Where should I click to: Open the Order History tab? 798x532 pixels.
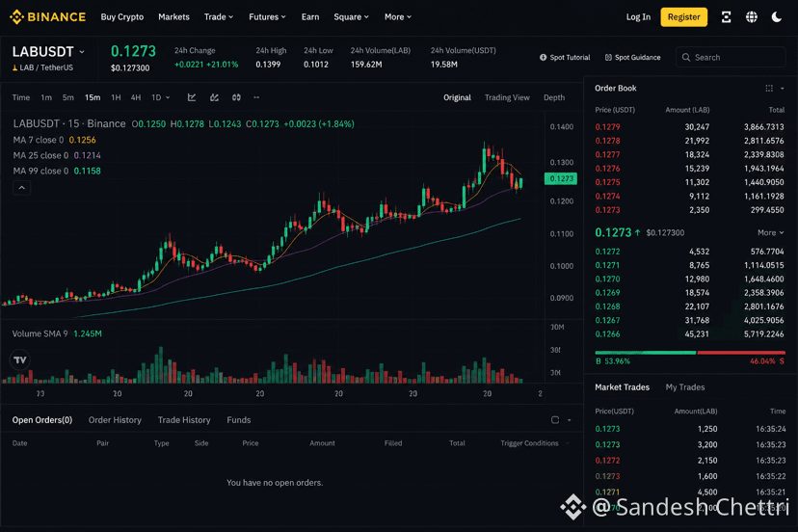pyautogui.click(x=115, y=420)
